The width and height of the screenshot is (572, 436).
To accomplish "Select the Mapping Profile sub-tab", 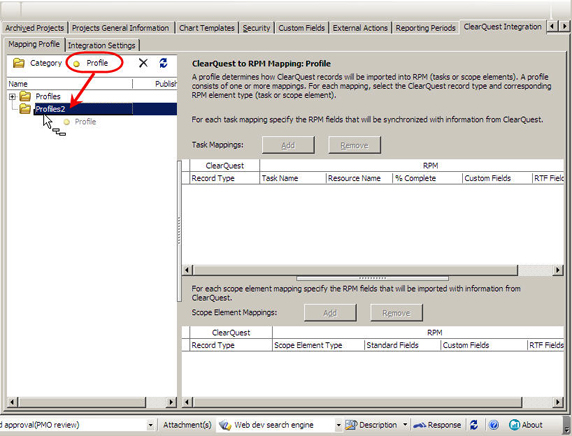I will click(x=34, y=44).
